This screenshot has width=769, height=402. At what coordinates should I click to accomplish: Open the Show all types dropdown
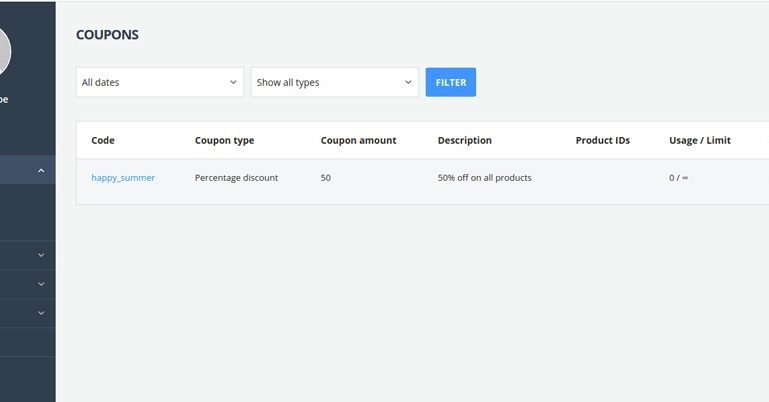334,82
